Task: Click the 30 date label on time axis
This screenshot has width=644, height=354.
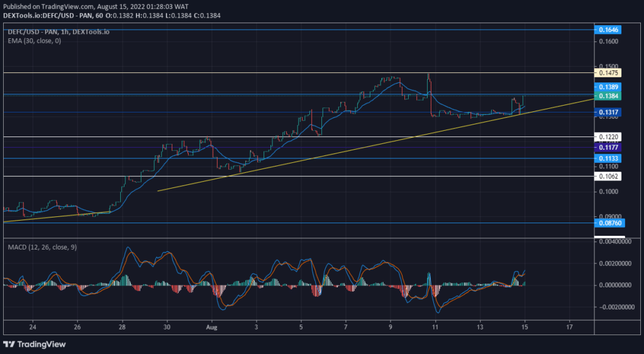Action: pyautogui.click(x=167, y=328)
